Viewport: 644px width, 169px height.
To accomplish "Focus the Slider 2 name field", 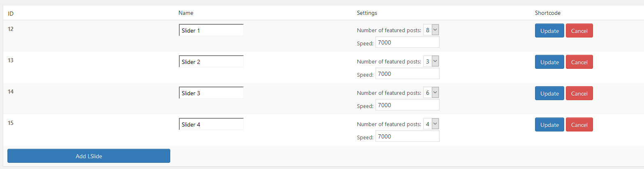I will point(211,62).
